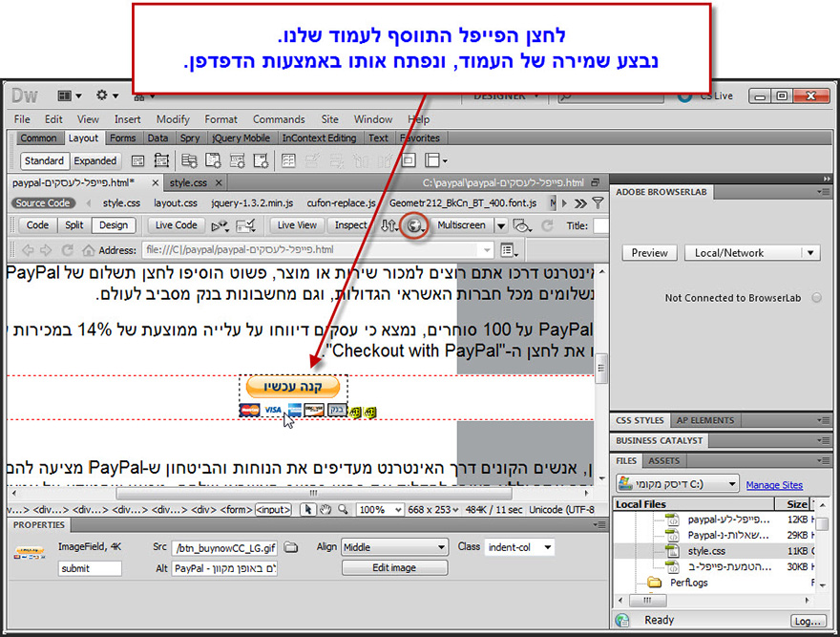Select the Hand tool in status bar

click(325, 509)
